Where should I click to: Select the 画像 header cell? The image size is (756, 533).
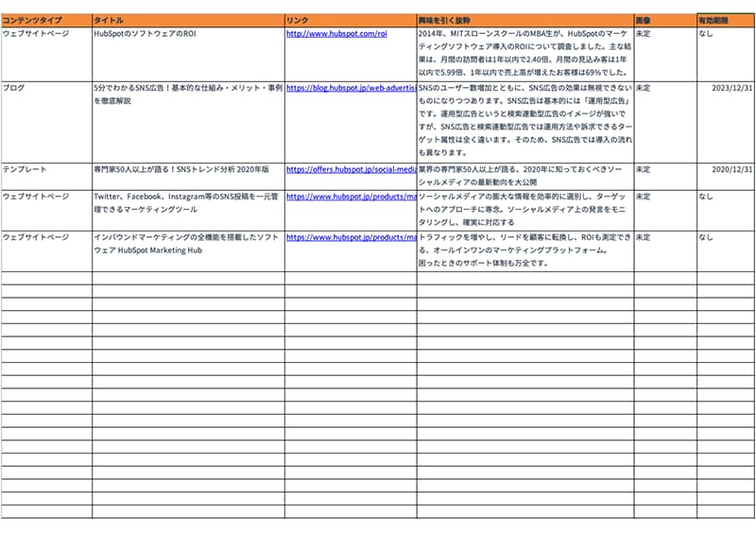pos(665,20)
